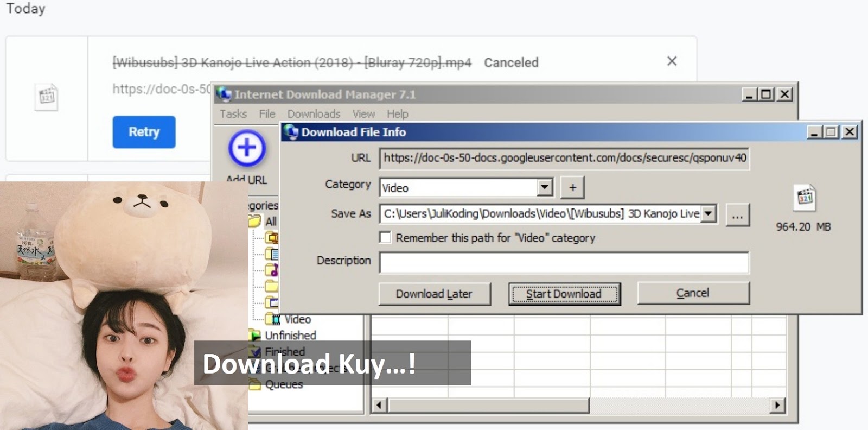Click the Download Later button
Viewport: 868px width, 430px height.
[435, 294]
